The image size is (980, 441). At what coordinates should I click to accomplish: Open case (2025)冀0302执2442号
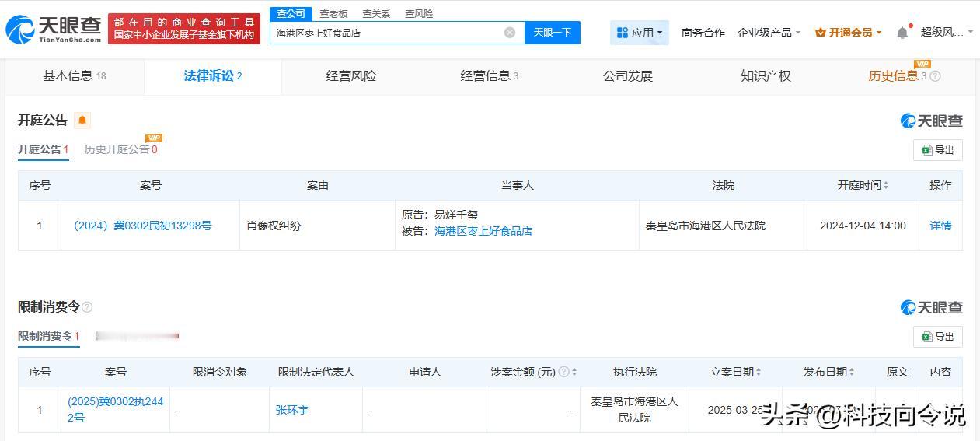pos(115,410)
